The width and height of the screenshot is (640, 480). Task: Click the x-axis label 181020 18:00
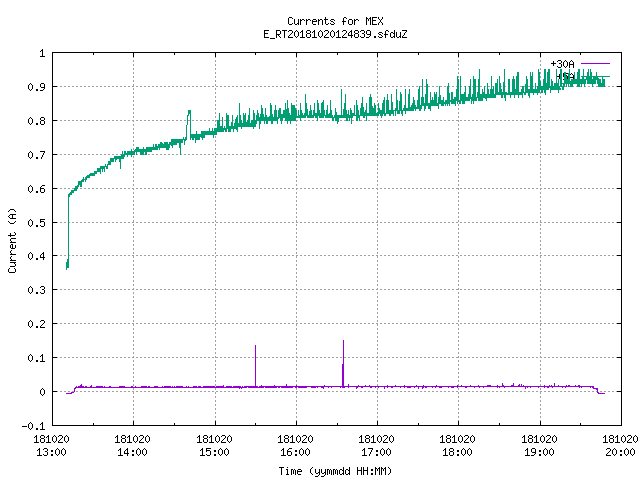(457, 446)
